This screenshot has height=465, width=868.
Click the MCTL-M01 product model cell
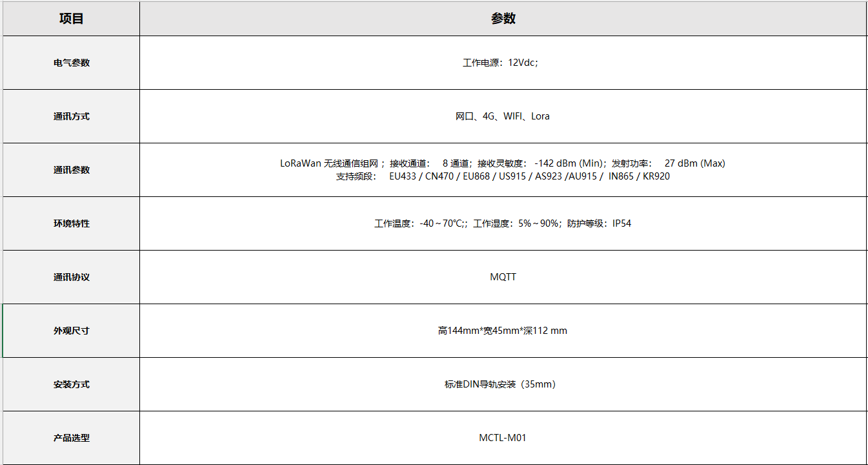point(502,438)
